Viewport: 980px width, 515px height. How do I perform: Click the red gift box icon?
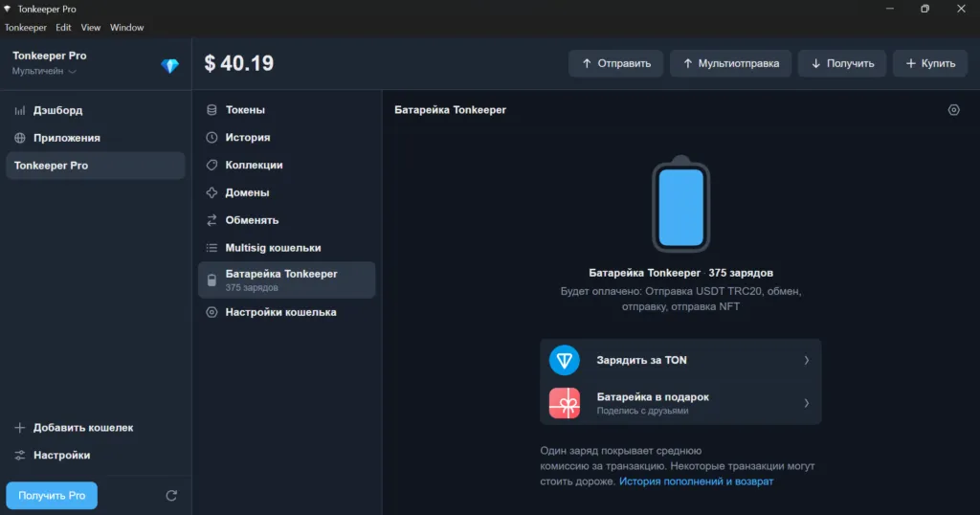pos(565,403)
